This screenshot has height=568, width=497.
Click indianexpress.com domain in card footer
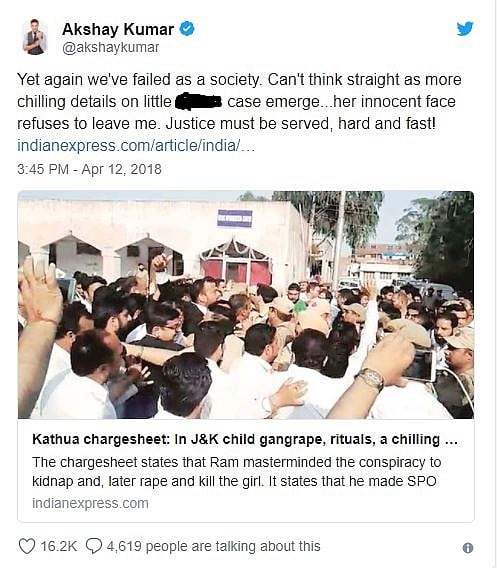[90, 503]
